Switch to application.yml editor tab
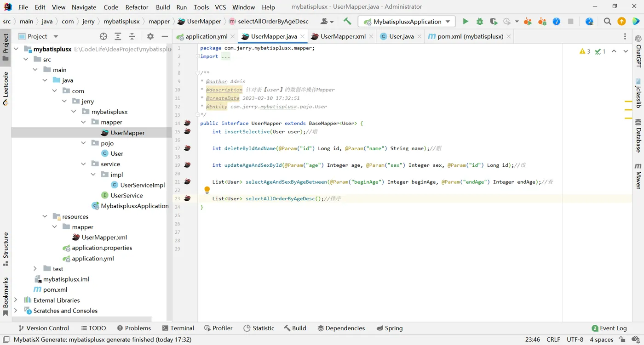Screen dimensions: 644x345 (206, 36)
